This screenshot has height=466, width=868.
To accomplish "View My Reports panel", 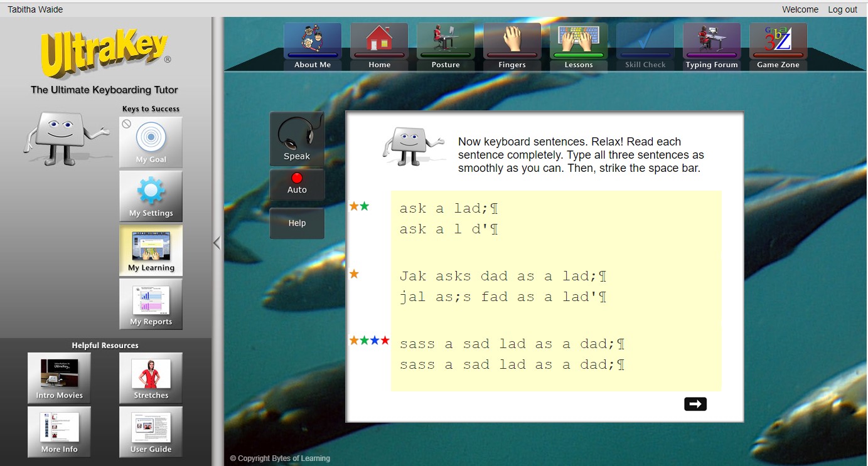I will 151,304.
